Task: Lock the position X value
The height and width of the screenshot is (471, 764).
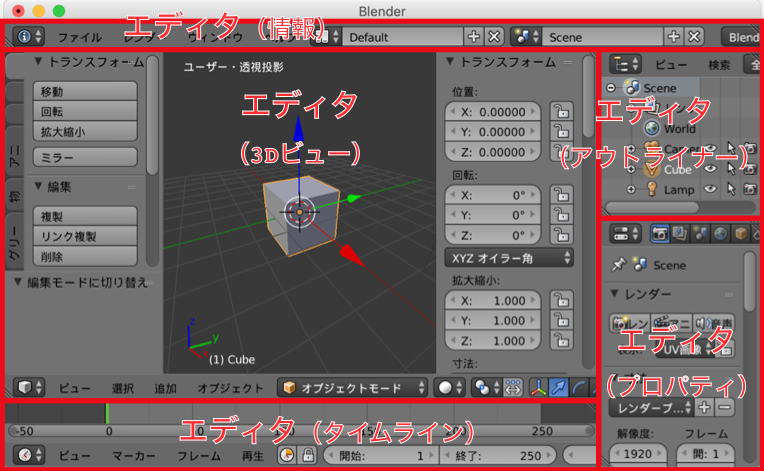Action: [x=561, y=112]
